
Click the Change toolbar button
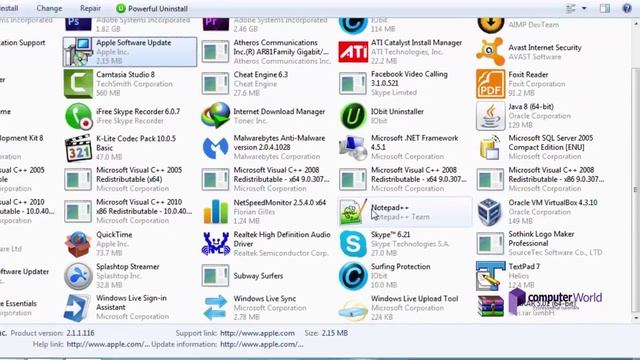[49, 8]
